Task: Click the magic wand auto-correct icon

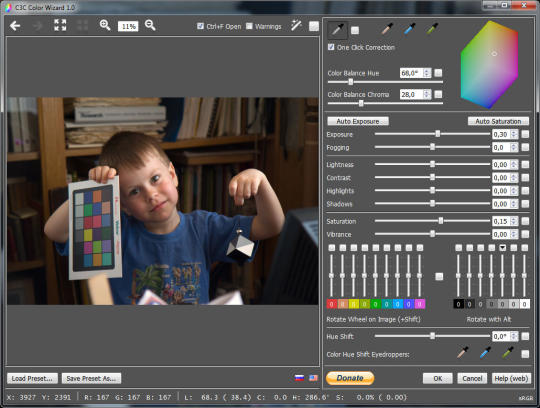Action: 296,25
